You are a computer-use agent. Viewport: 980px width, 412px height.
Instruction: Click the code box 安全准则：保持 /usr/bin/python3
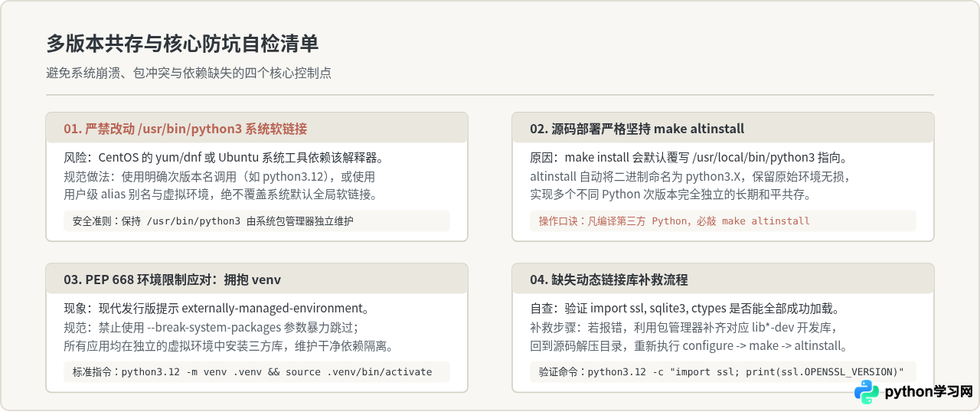click(x=256, y=221)
